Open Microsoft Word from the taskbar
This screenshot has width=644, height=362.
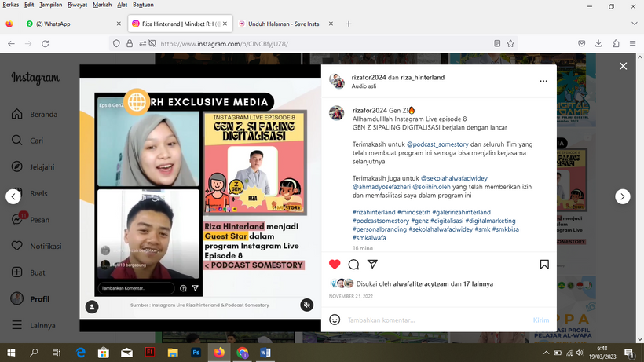coord(265,352)
